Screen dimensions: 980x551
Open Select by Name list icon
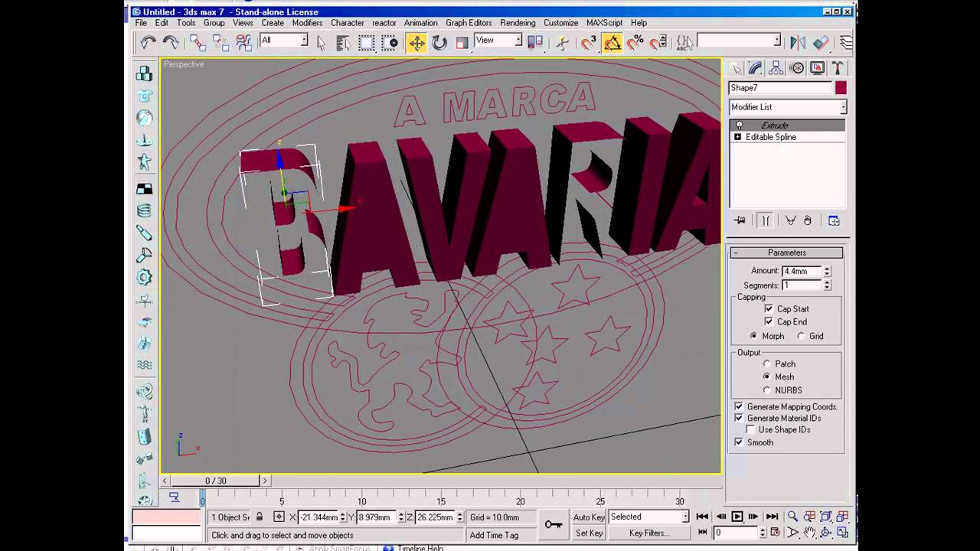coord(343,43)
